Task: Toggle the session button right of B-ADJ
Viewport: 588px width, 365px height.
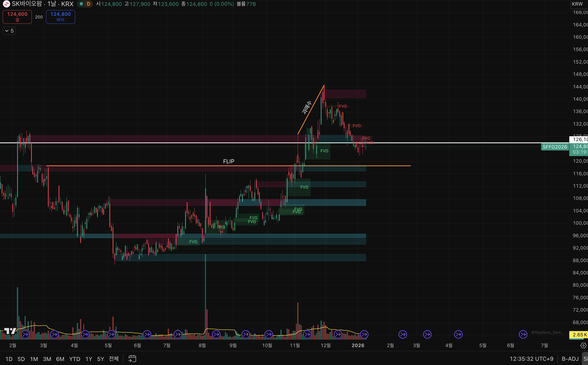Action: click(x=585, y=359)
